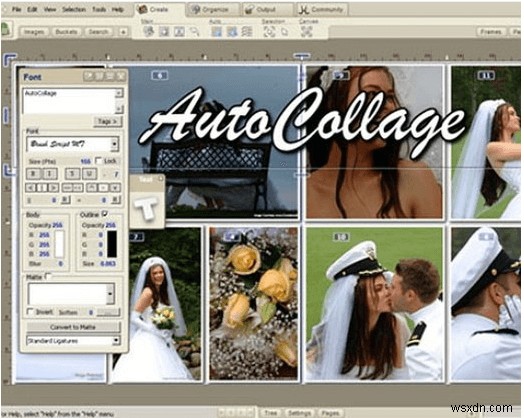
Task: Toggle the underline U style button
Action: 89,174
